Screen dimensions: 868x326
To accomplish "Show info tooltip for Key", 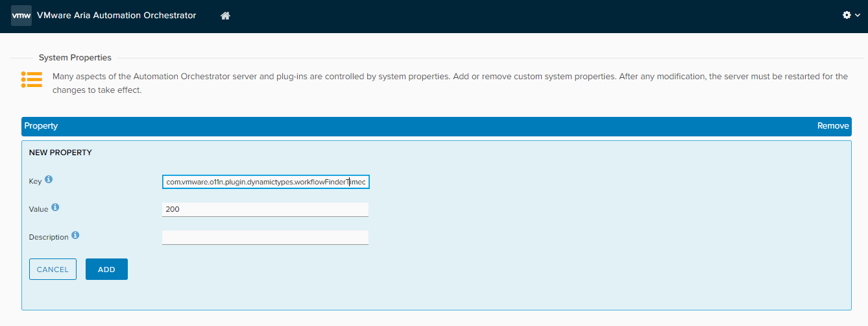I will (x=49, y=179).
